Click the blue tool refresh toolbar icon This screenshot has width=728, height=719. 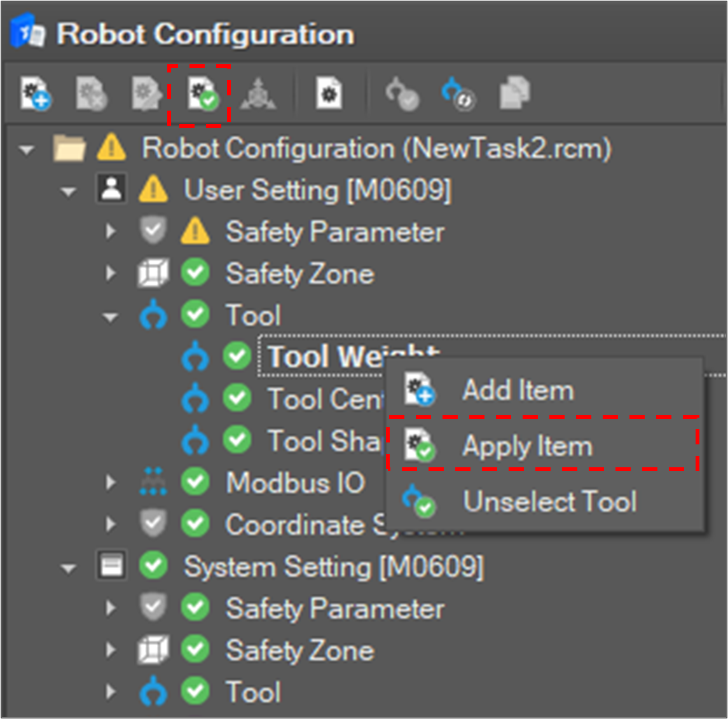point(457,95)
